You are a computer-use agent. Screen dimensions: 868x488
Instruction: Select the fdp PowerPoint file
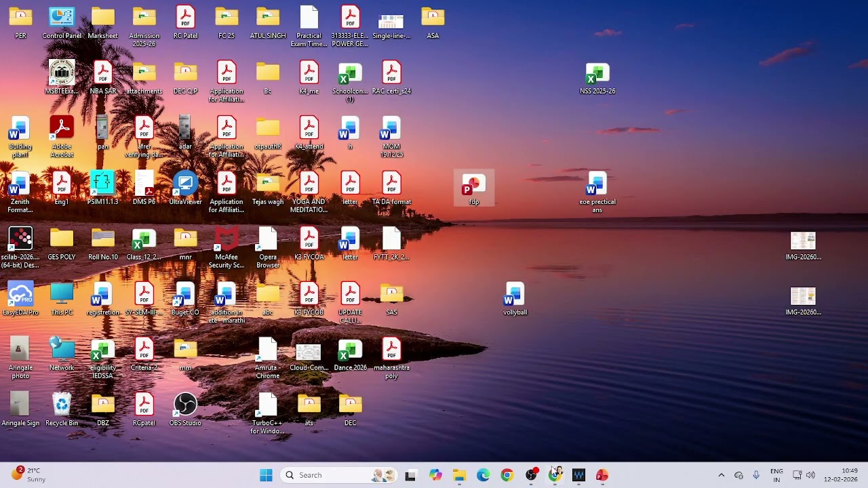click(474, 188)
